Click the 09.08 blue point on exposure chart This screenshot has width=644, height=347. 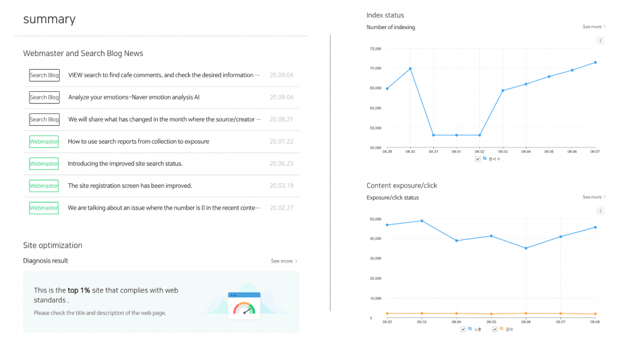[x=595, y=227]
